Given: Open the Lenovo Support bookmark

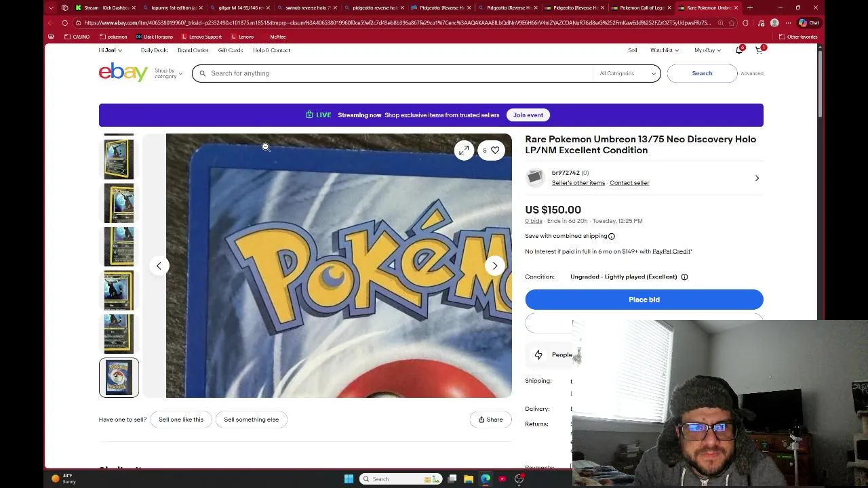Looking at the screenshot, I should [x=201, y=37].
